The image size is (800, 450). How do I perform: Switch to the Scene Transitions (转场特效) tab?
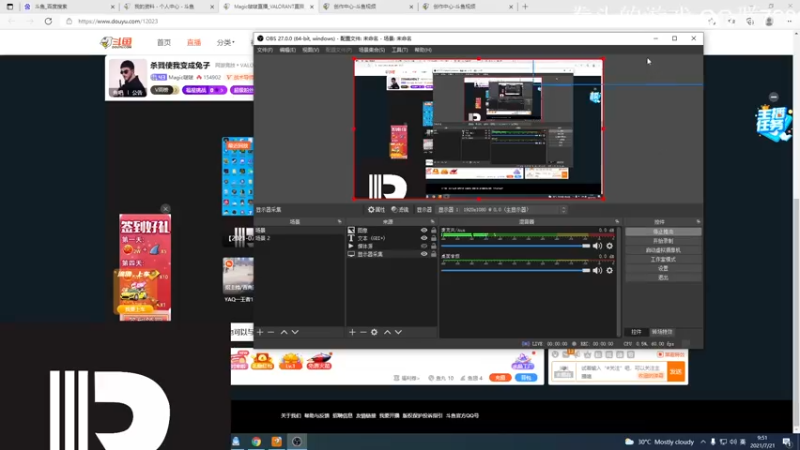coord(662,332)
